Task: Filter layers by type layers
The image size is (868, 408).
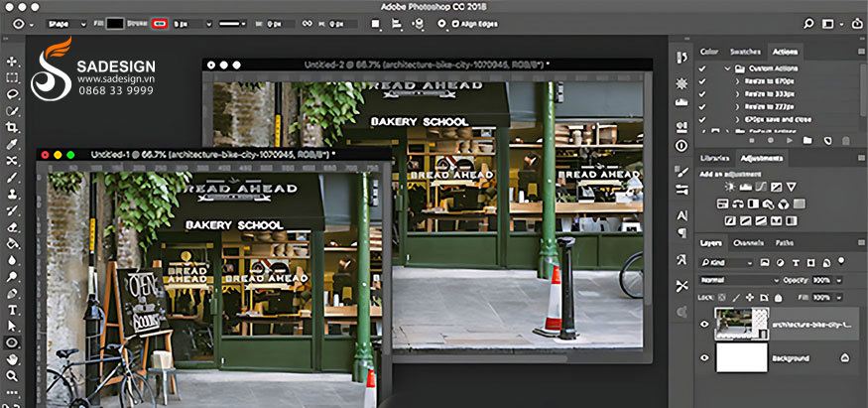Action: tap(797, 262)
